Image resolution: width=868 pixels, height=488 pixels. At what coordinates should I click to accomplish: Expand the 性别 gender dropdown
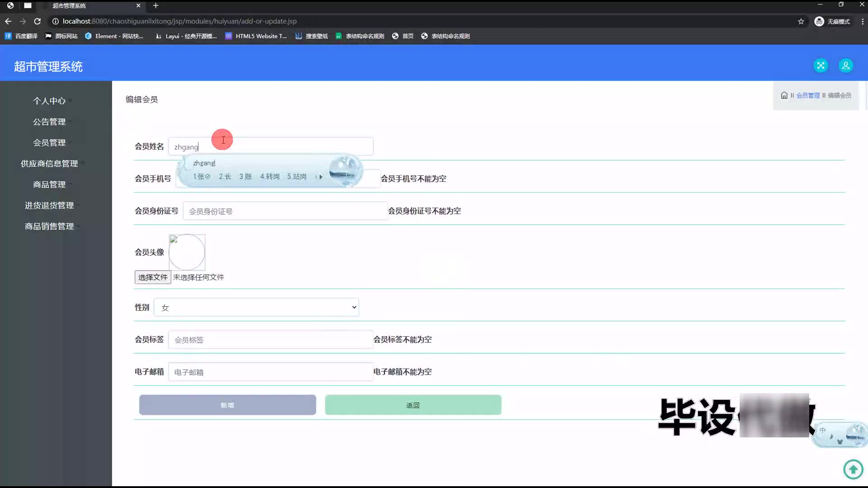256,307
